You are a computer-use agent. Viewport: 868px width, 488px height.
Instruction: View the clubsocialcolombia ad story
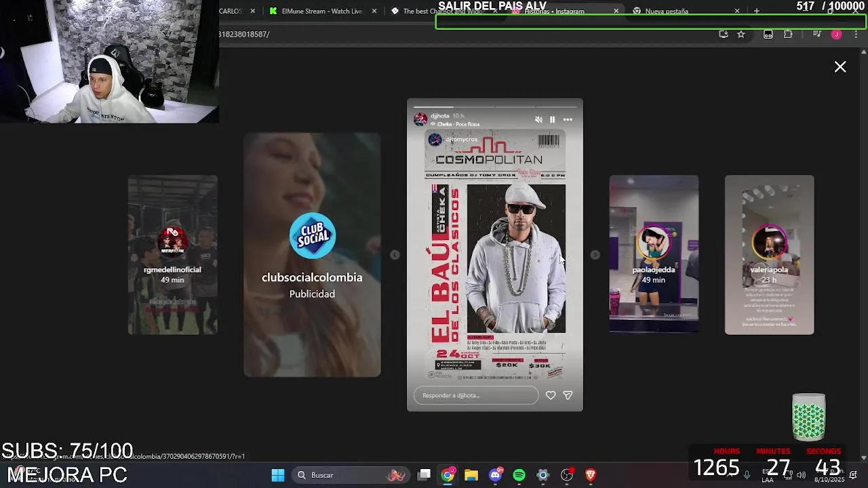point(312,255)
